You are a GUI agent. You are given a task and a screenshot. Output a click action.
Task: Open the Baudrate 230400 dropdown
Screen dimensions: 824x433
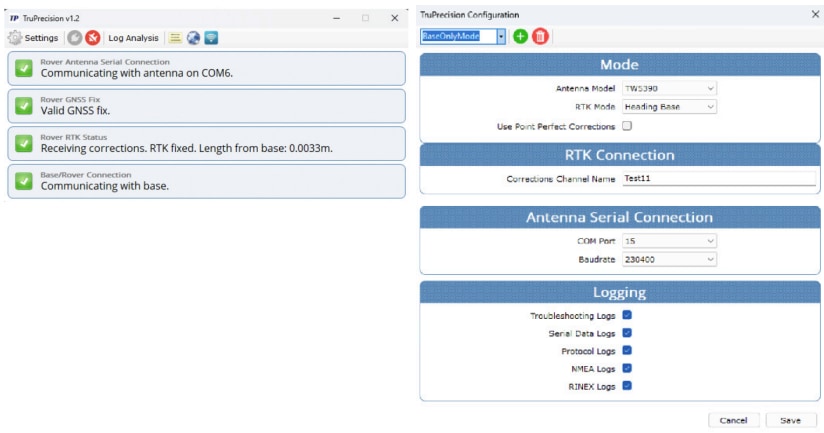(x=669, y=260)
